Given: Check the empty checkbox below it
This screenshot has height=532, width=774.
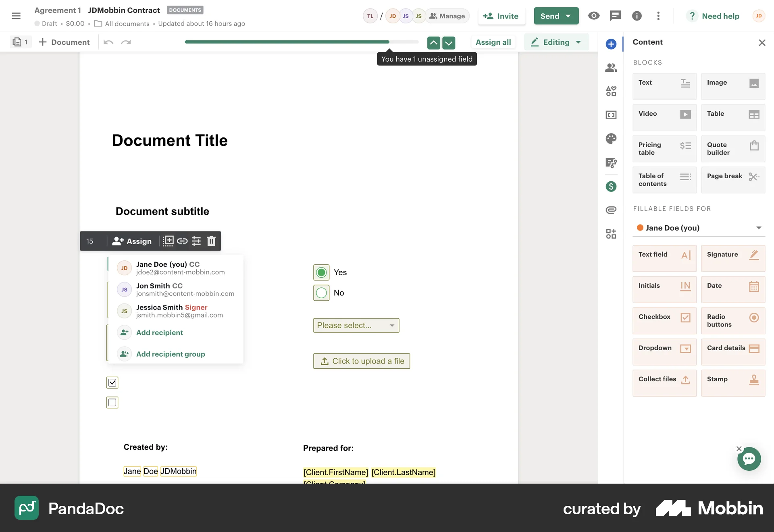Looking at the screenshot, I should (112, 402).
